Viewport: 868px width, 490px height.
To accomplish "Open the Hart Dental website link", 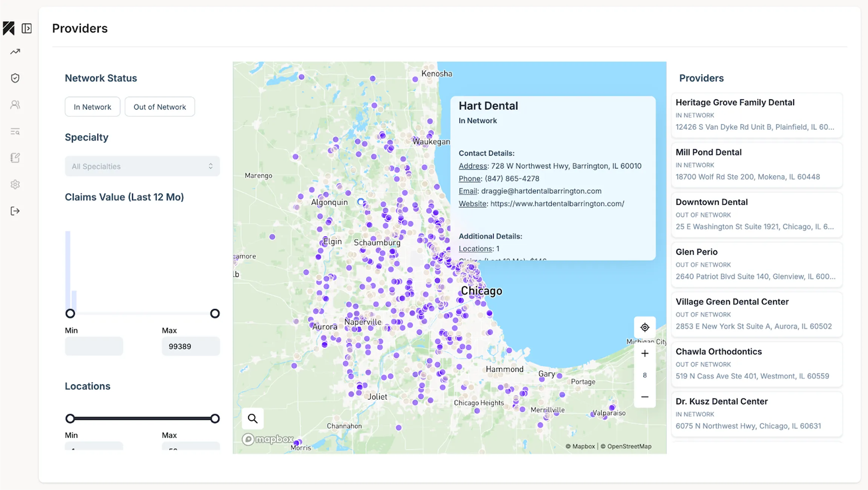I will pos(557,204).
